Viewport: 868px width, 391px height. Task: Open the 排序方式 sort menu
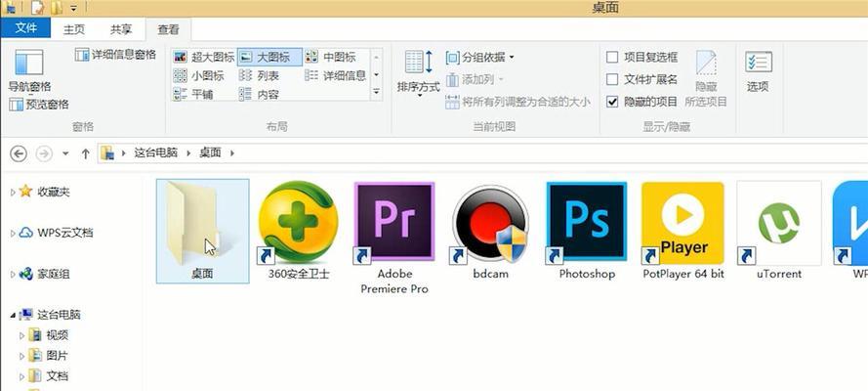point(419,73)
